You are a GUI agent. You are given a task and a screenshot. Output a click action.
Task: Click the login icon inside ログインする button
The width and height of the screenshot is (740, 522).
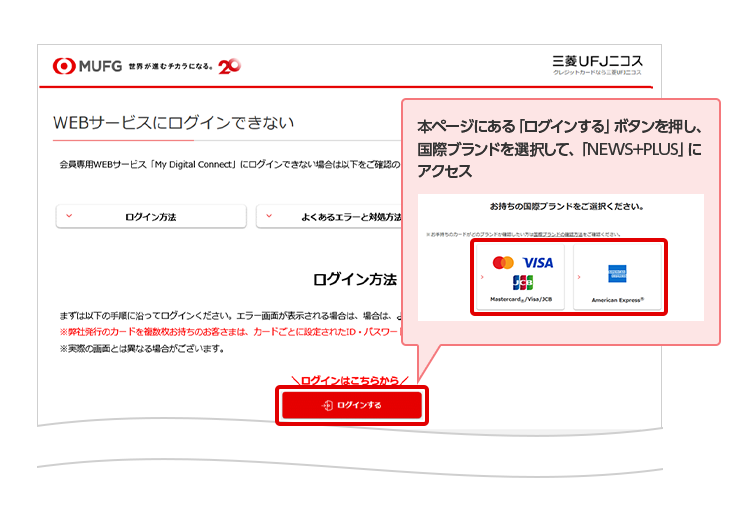(327, 405)
